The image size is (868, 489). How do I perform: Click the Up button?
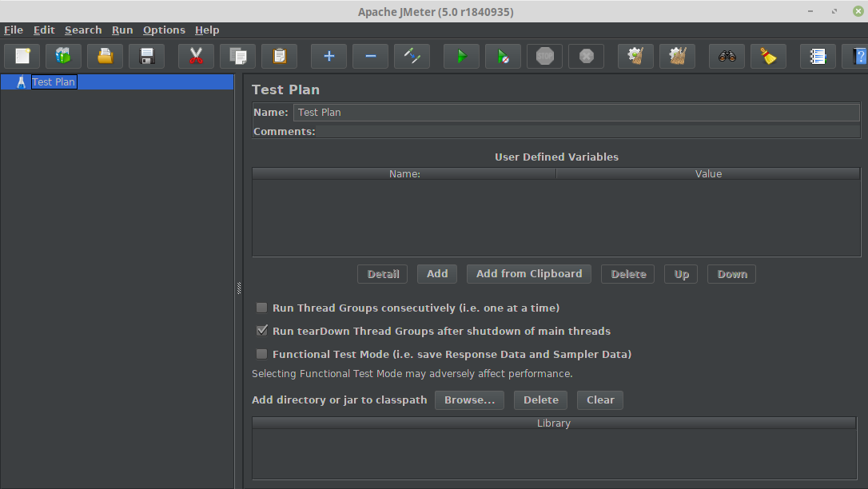pyautogui.click(x=681, y=274)
